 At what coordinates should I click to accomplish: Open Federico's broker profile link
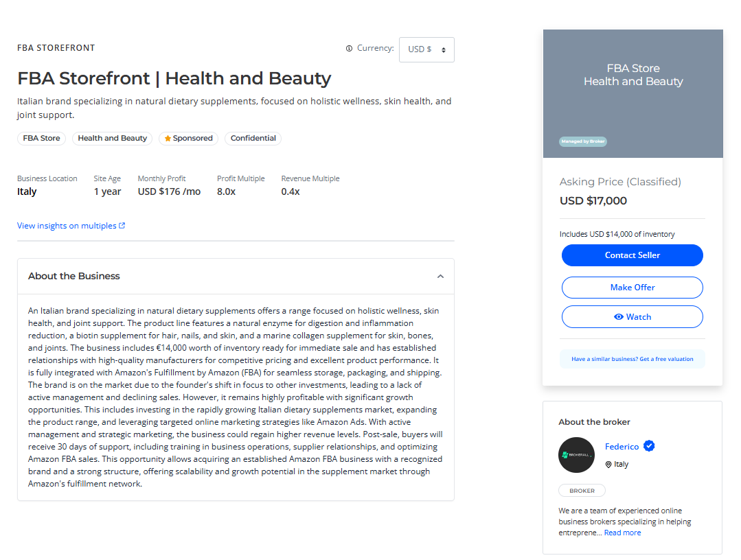(x=622, y=447)
